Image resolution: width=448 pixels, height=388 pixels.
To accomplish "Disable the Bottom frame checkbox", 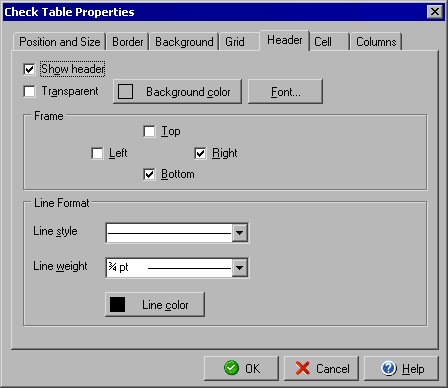I will [149, 174].
